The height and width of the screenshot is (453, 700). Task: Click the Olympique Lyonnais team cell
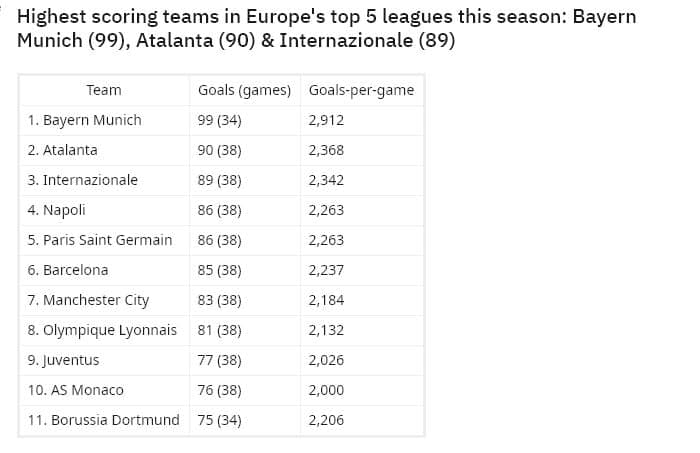coord(102,330)
